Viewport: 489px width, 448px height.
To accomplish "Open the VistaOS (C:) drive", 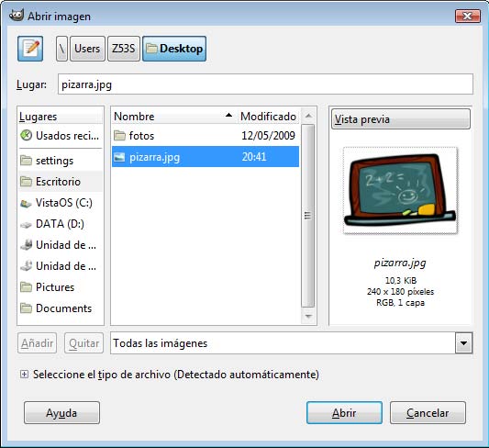I will pos(61,203).
